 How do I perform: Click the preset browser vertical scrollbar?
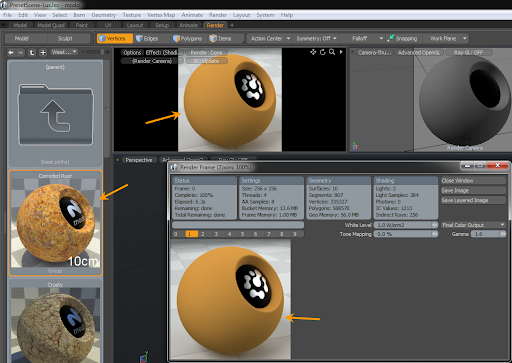click(x=107, y=110)
